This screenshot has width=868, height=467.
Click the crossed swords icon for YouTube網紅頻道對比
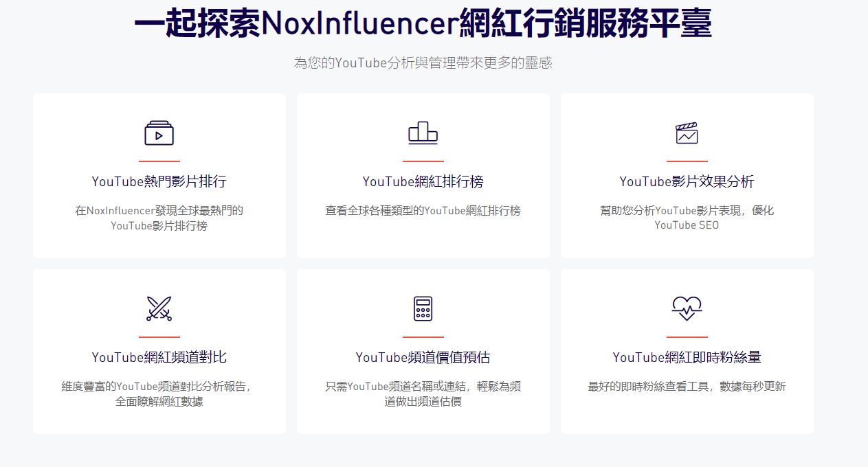point(159,309)
